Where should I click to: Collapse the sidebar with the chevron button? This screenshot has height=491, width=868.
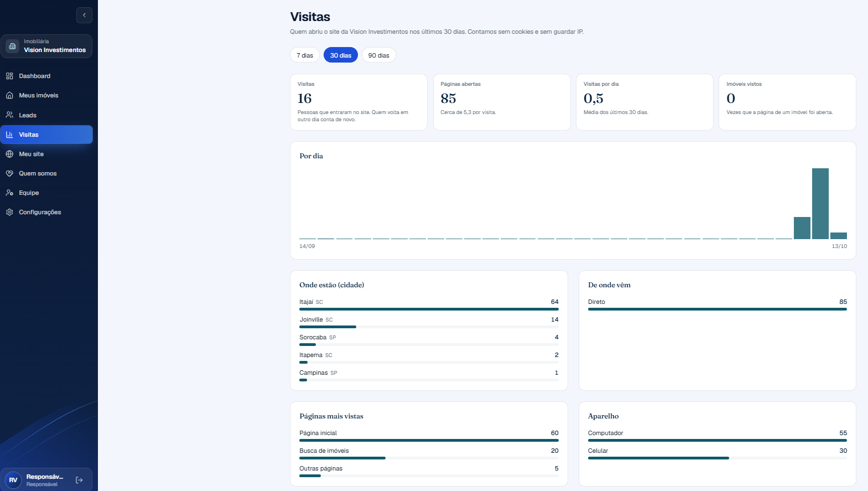(84, 15)
